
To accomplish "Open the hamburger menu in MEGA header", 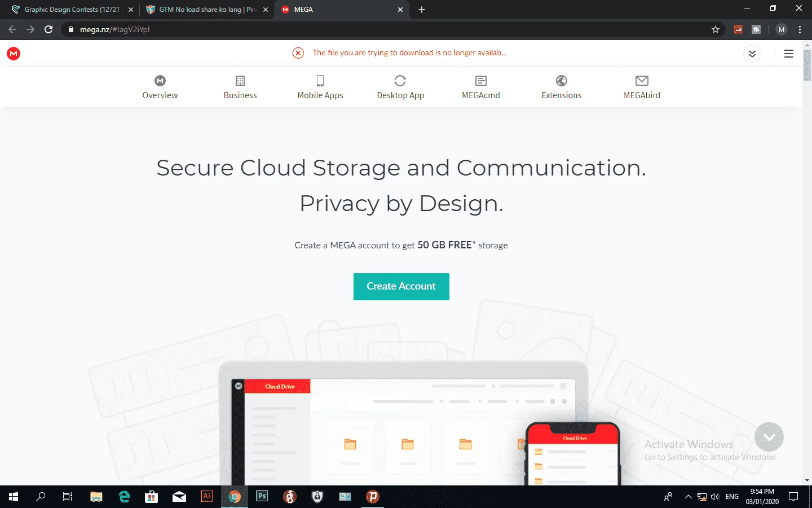I will (x=789, y=54).
